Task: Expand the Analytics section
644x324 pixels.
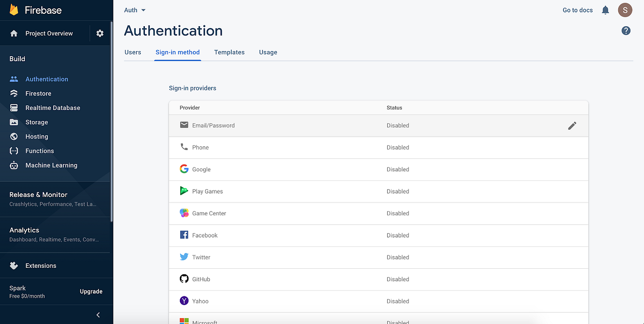Action: 24,230
